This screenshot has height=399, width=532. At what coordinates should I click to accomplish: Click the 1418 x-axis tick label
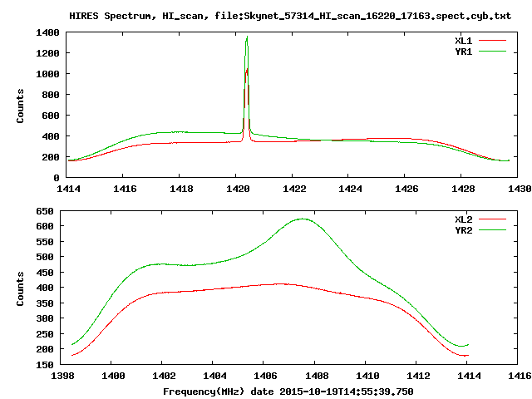coord(181,189)
